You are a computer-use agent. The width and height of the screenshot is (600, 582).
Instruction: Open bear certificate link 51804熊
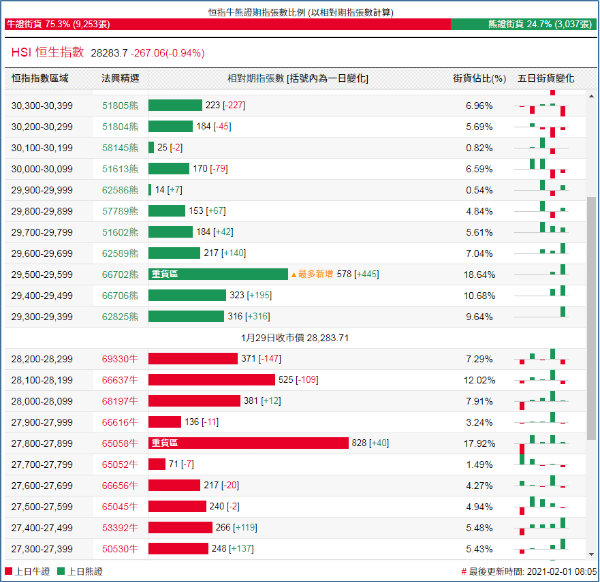pos(120,127)
